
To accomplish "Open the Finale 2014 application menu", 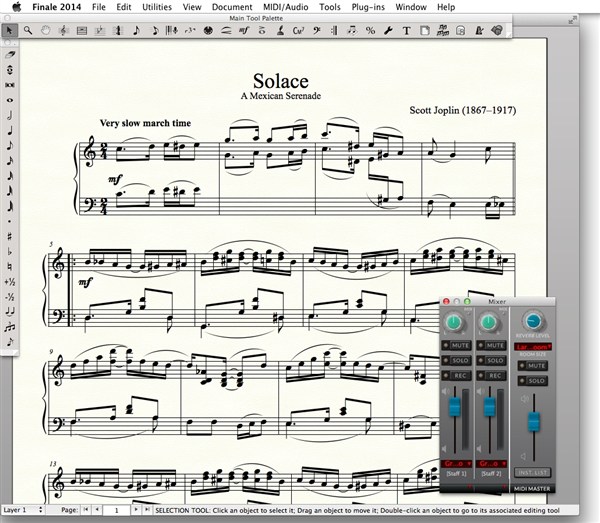I will 57,7.
